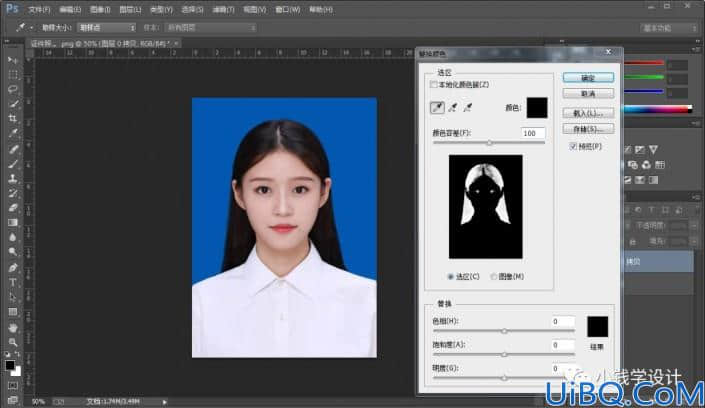Screen dimensions: 705x408
Task: Click the first eyedropper in Replace Color dialog
Action: (x=437, y=108)
